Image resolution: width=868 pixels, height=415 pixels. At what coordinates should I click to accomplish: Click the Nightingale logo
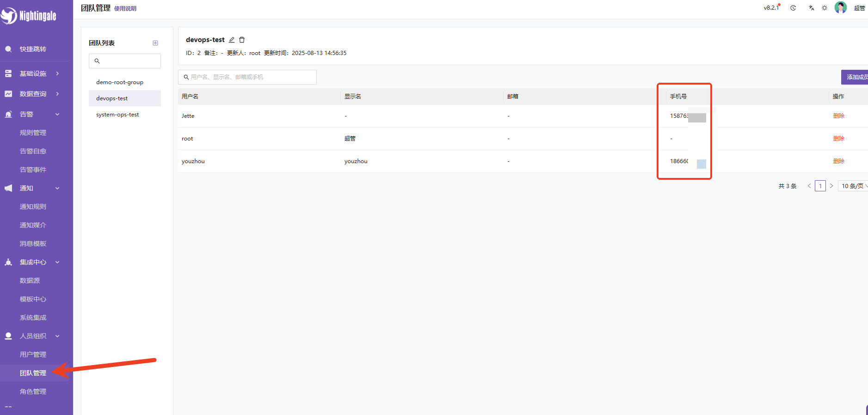(x=29, y=16)
